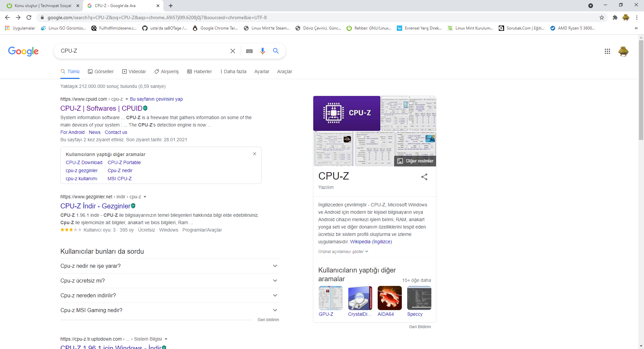This screenshot has height=349, width=644.
Task: Open the Chrome three-dot menu
Action: (637, 17)
